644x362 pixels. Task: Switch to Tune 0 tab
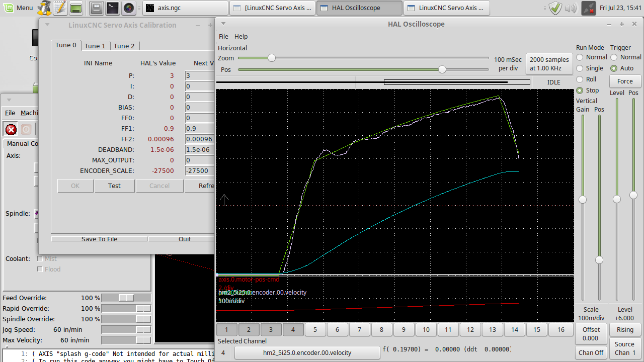point(66,45)
